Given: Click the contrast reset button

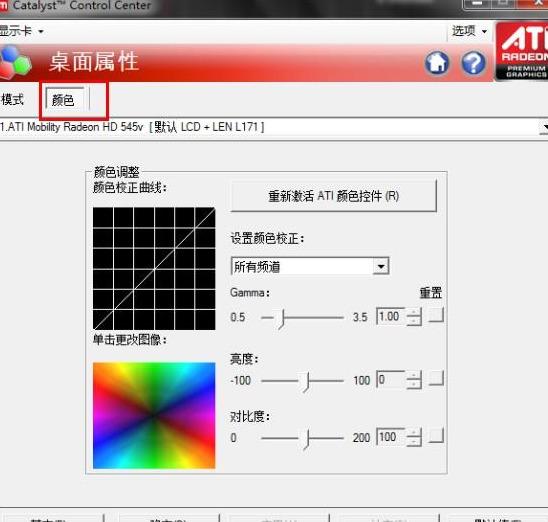Looking at the screenshot, I should [x=437, y=435].
